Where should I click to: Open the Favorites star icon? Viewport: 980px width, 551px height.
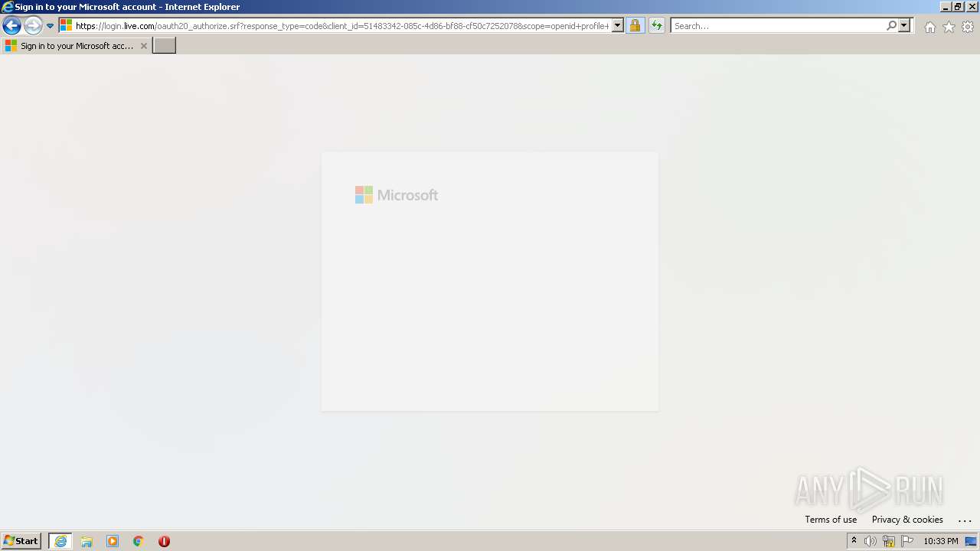(949, 27)
